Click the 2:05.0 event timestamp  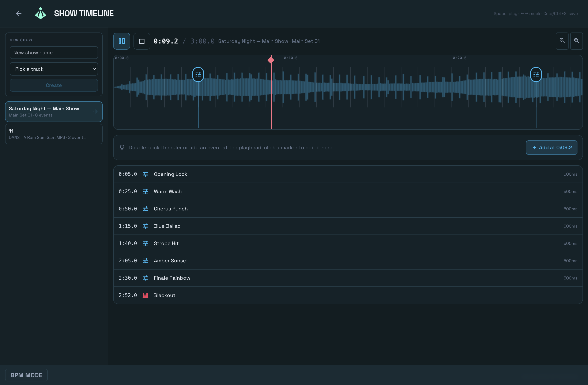pos(128,260)
